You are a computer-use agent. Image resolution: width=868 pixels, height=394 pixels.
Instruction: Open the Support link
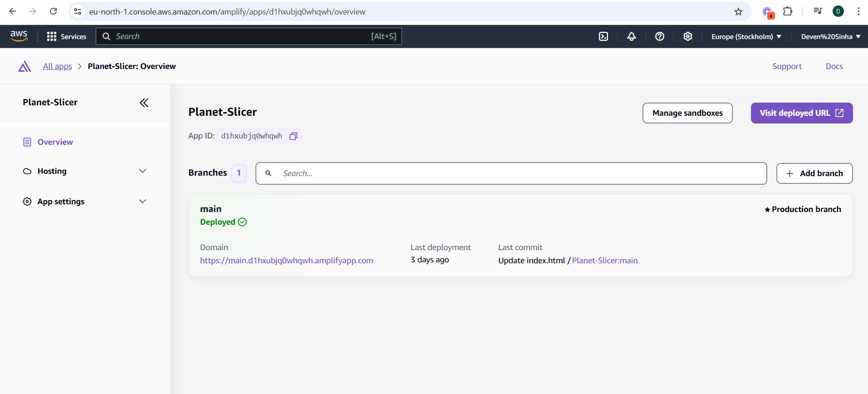(787, 66)
